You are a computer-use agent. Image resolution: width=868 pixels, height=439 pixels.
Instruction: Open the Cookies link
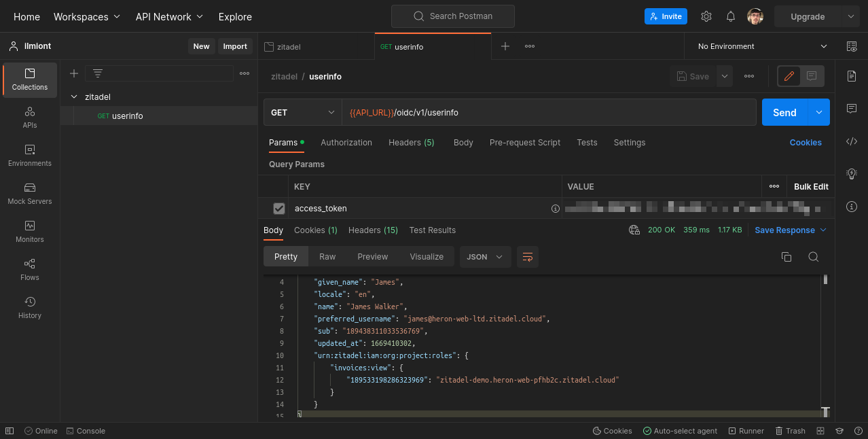(806, 143)
